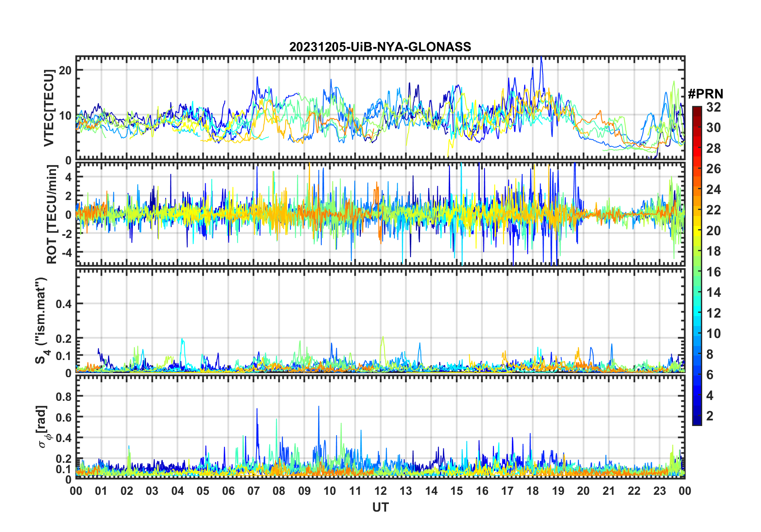Click inside the σφ phase plot panel
This screenshot has width=761, height=532.
[380, 427]
